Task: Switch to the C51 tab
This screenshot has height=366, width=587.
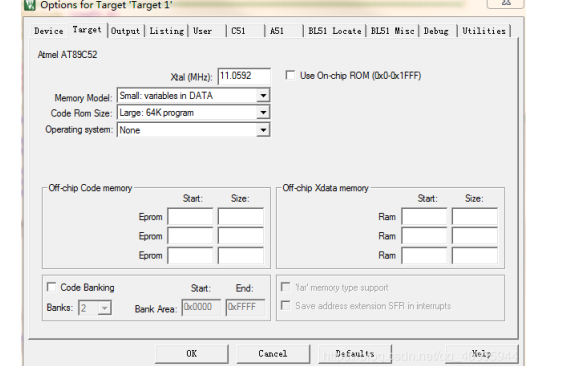Action: click(238, 31)
